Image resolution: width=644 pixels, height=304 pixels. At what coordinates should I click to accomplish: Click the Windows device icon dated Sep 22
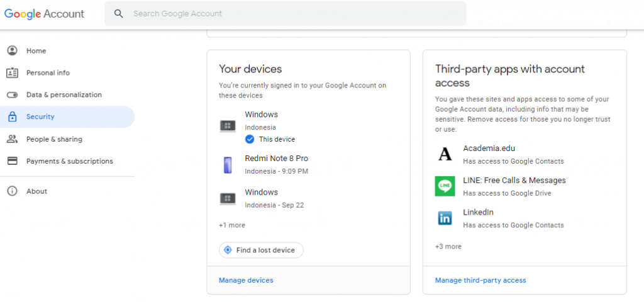[x=228, y=199]
